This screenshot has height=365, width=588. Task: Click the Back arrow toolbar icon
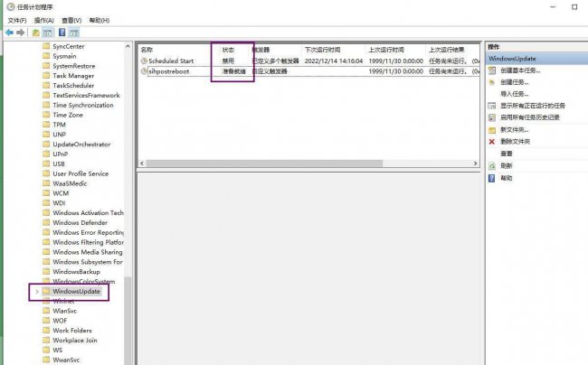pyautogui.click(x=9, y=33)
